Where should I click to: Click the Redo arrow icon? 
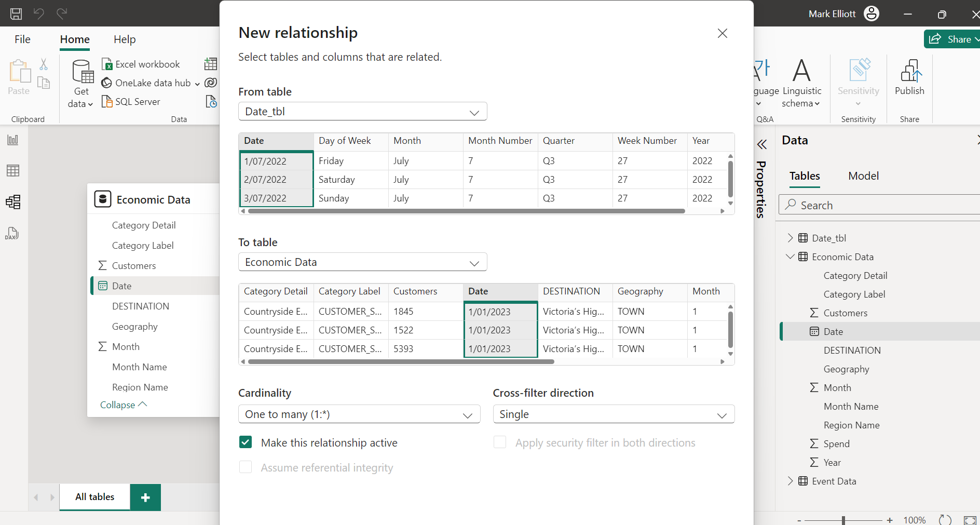pos(62,14)
